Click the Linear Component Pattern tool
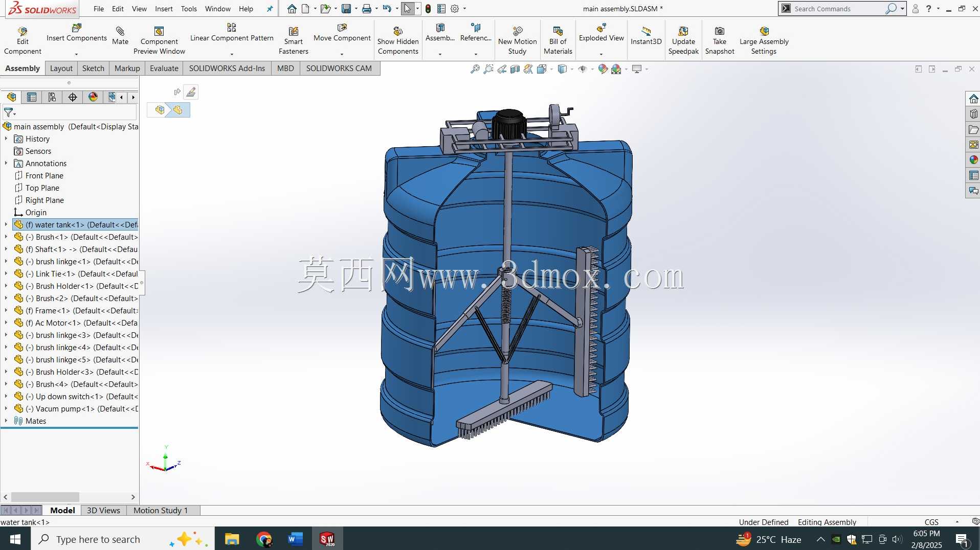Screen dimensions: 980x550 click(x=232, y=34)
